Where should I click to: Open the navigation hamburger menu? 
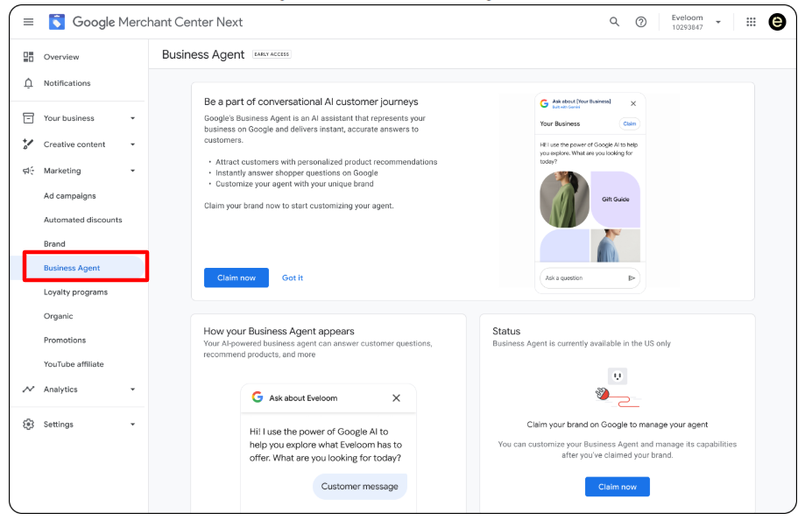(x=30, y=20)
